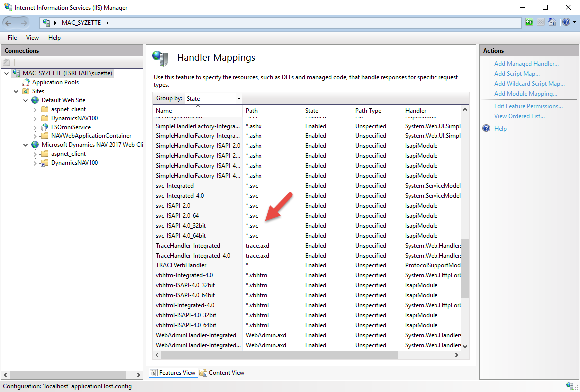Expand the address bar path arrow after MAC_SYZETTE
Image resolution: width=580 pixels, height=392 pixels.
[x=107, y=23]
